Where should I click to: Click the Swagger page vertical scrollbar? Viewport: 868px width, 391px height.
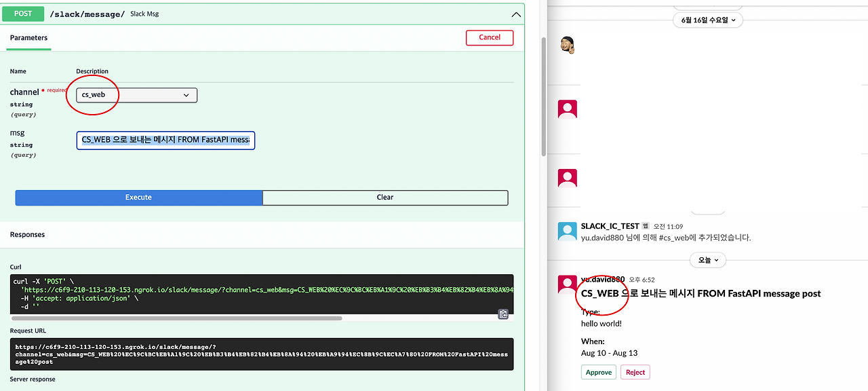coord(543,95)
